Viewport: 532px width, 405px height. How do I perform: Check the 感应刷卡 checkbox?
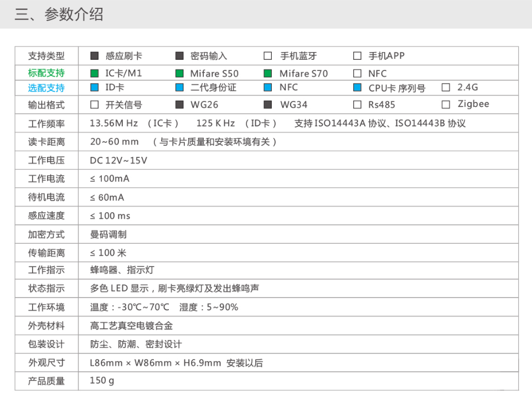[x=95, y=56]
